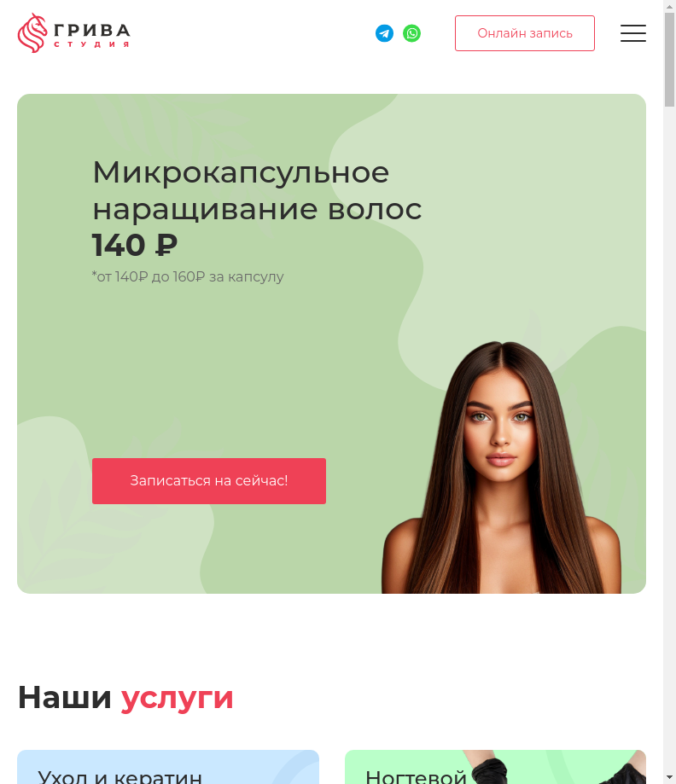Open the Уход и кератин service card
Viewport: 676px width, 784px height.
tap(168, 767)
